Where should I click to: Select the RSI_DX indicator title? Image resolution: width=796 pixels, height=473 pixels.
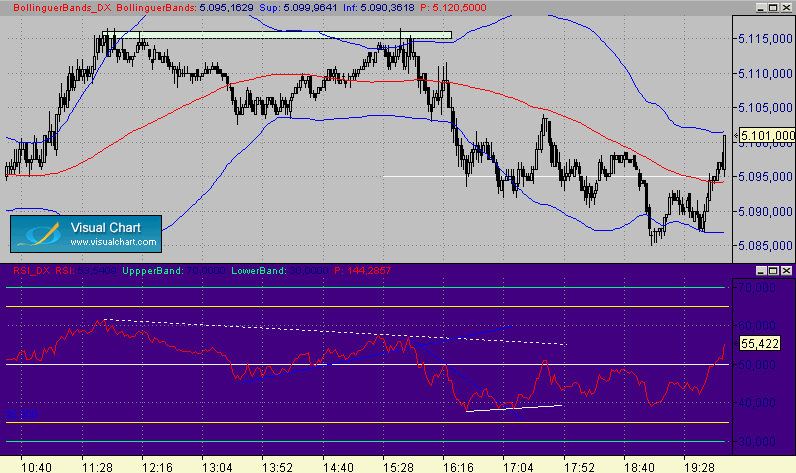point(31,271)
